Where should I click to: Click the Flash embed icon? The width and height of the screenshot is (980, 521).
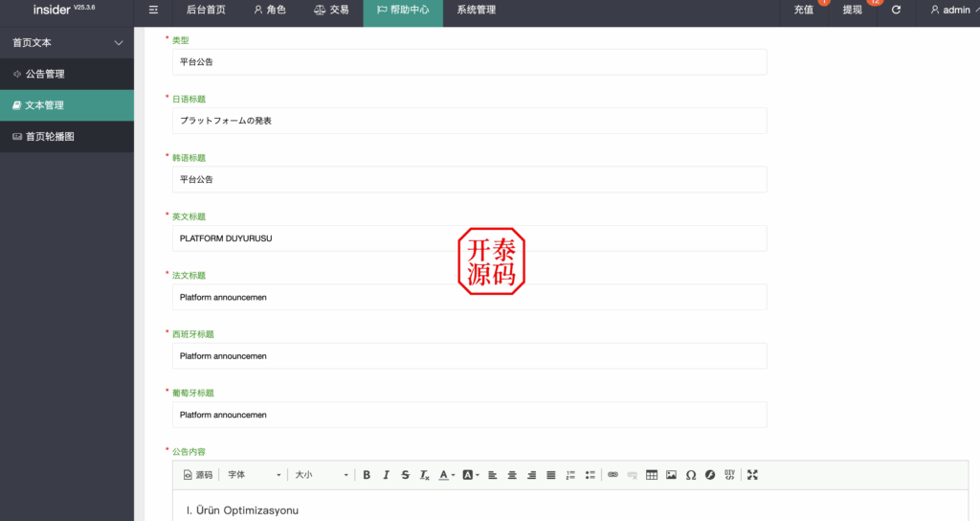click(x=709, y=475)
